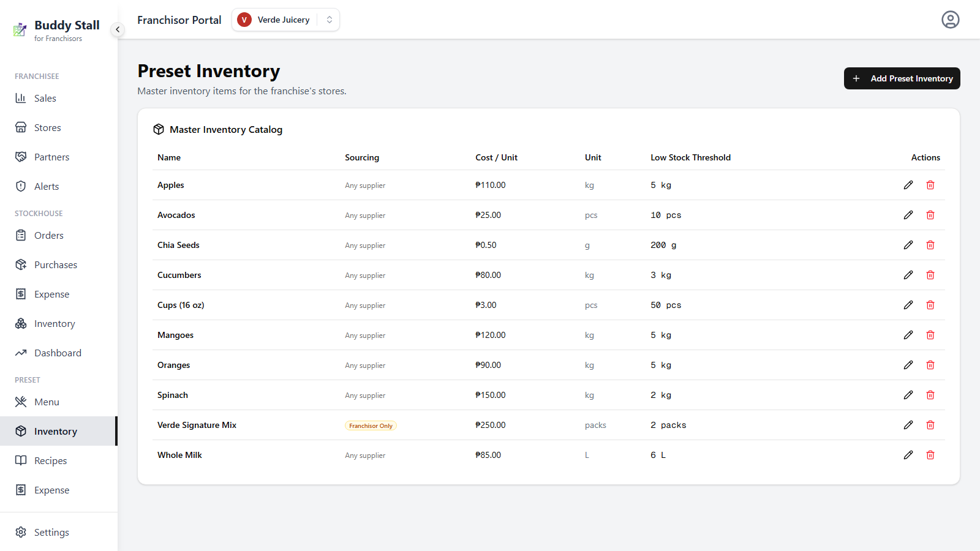Open the Stockhouse Dashboard page
980x551 pixels.
pyautogui.click(x=59, y=353)
